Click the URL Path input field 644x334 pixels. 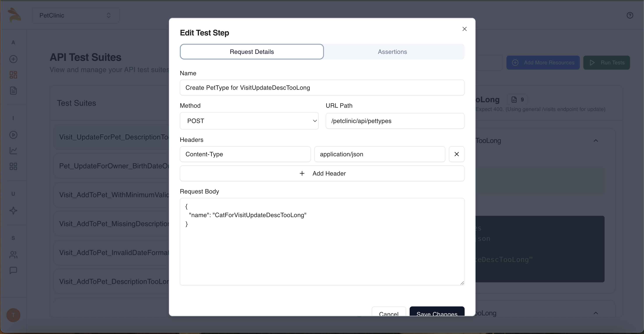(395, 121)
